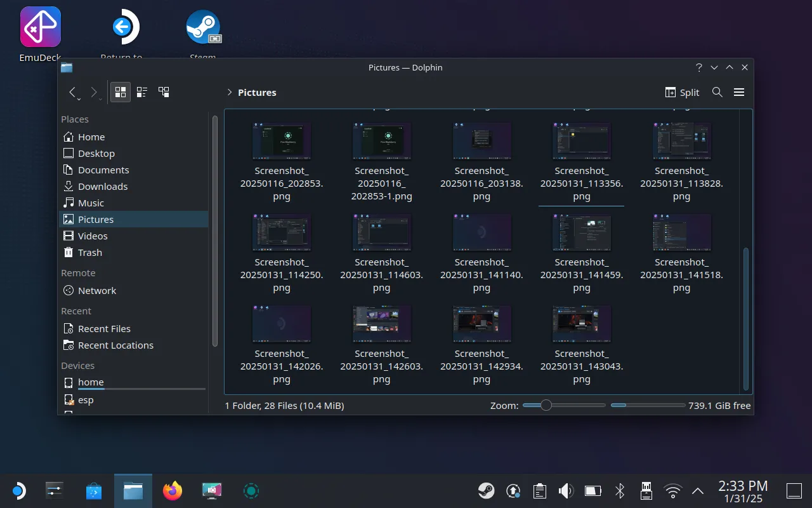The image size is (812, 508).
Task: Expand the hidden system tray icons arrow
Action: click(697, 491)
